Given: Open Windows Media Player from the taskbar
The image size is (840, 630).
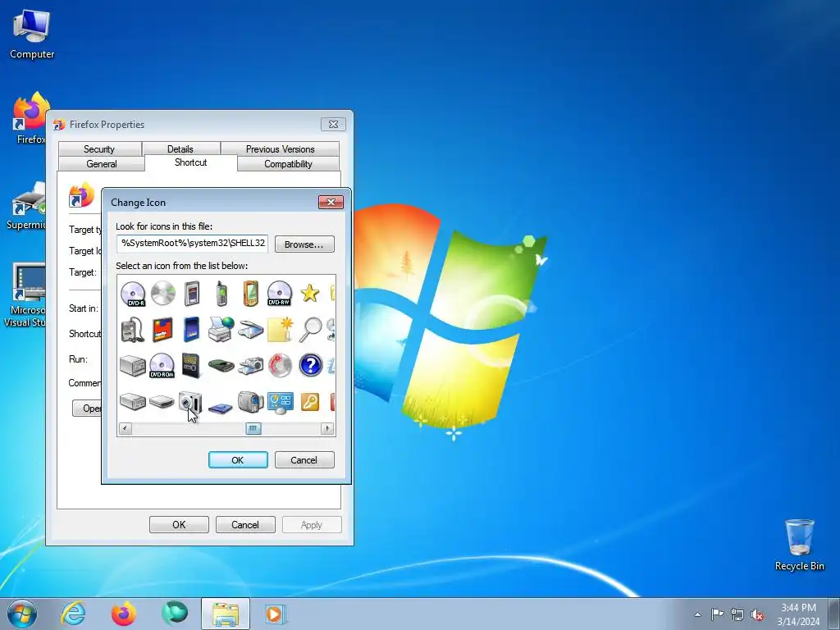Looking at the screenshot, I should tap(276, 614).
